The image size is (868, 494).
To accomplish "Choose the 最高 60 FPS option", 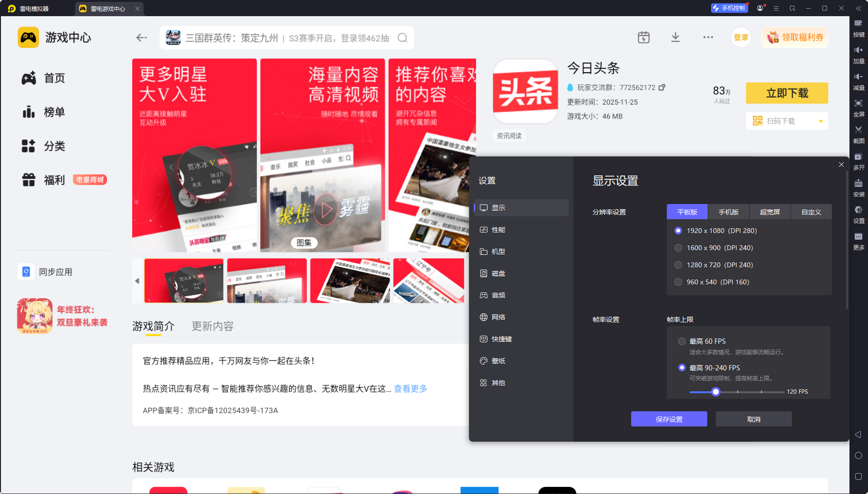I will tap(682, 341).
